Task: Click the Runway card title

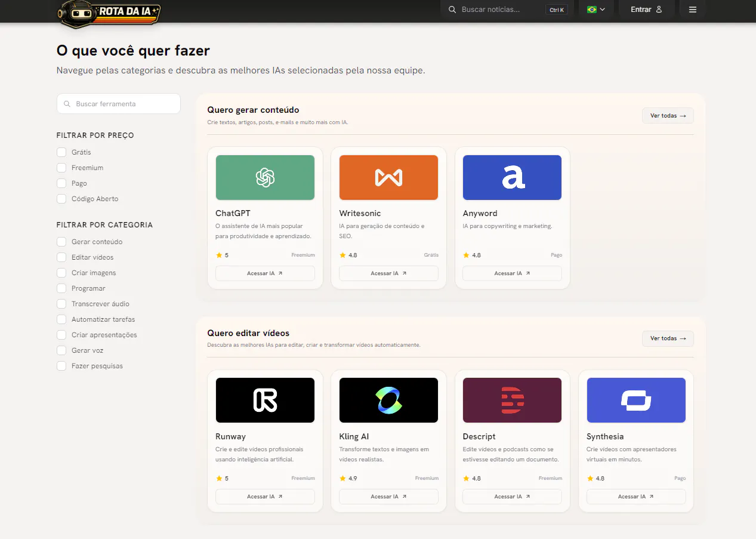Action: coord(230,436)
